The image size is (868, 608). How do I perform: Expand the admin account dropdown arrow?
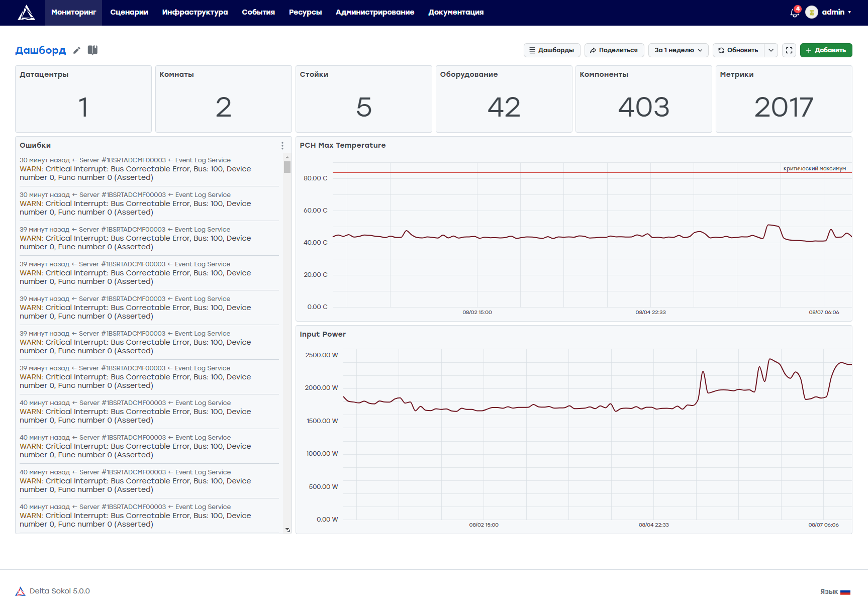pos(849,13)
